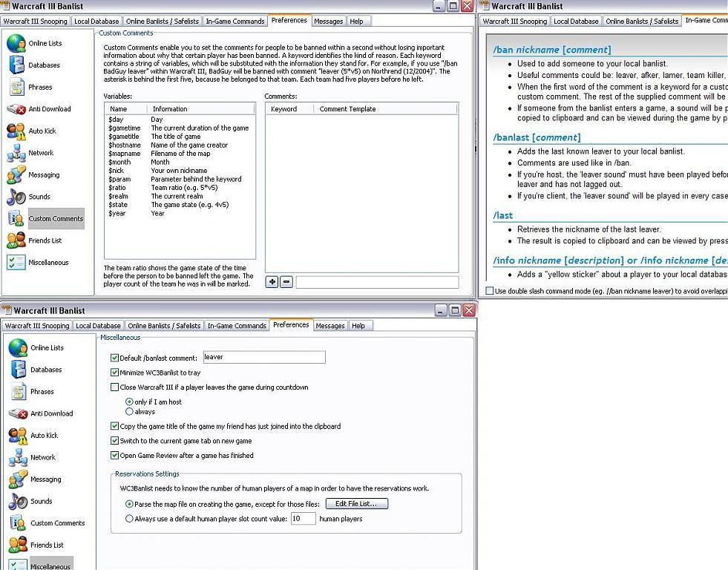This screenshot has height=570, width=728.
Task: Choose 'Always use a default human player slot count'
Action: point(130,519)
